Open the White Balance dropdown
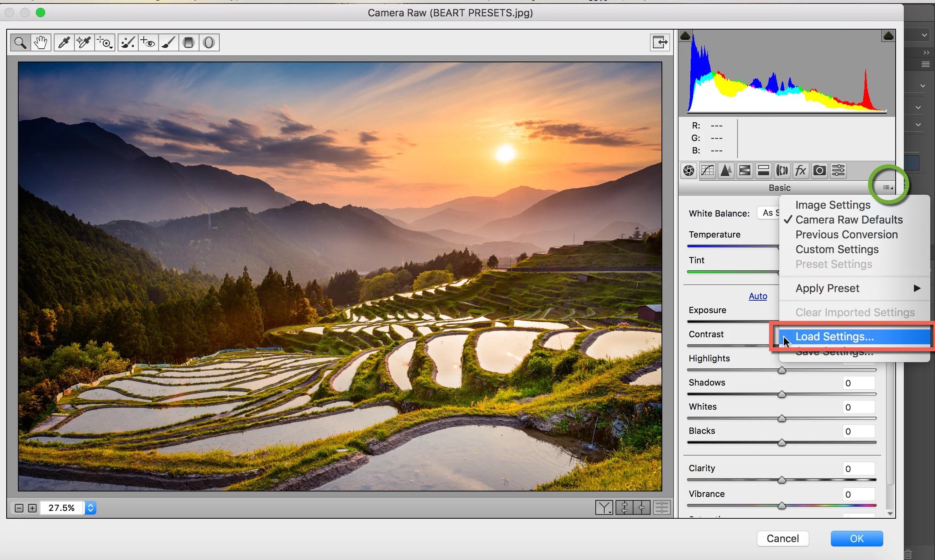 tap(769, 213)
